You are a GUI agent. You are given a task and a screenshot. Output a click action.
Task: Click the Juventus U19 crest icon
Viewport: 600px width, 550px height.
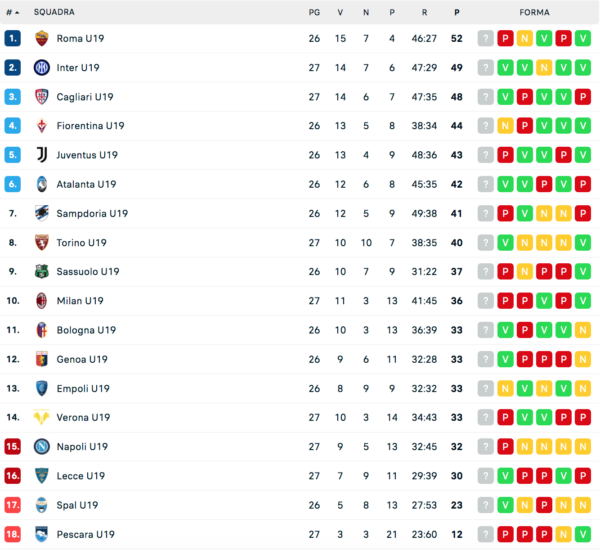coord(42,155)
